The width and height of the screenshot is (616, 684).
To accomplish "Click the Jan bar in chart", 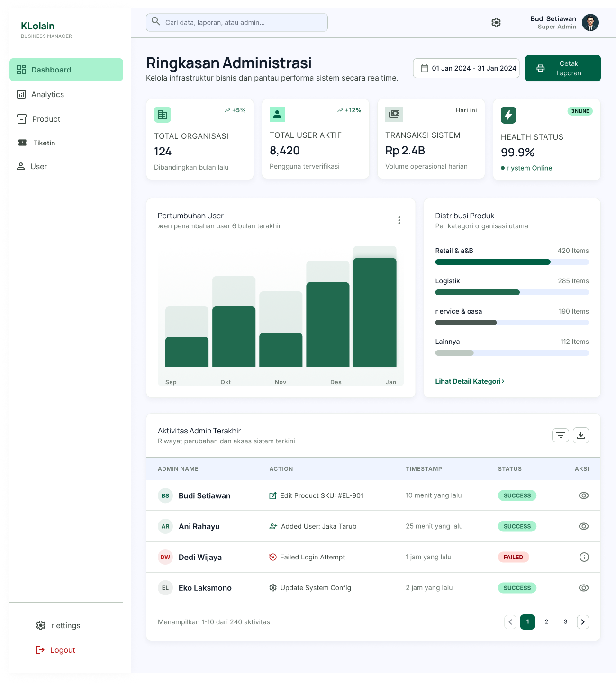I will click(375, 312).
